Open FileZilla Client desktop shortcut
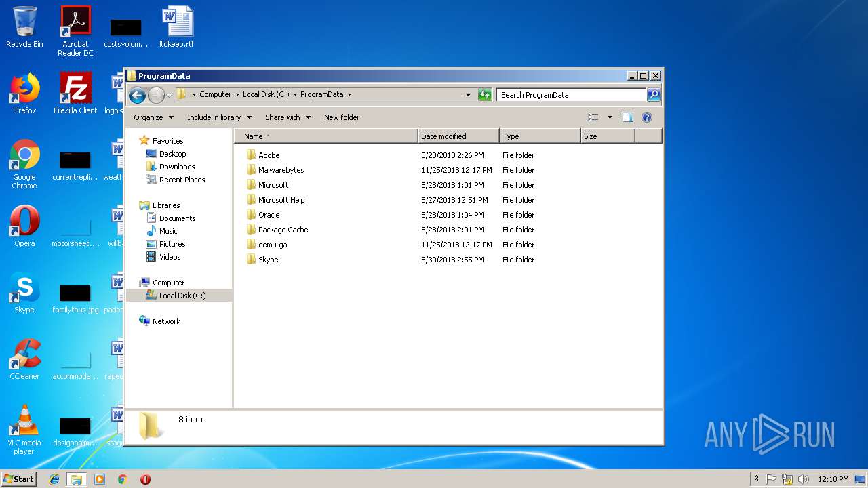 (75, 94)
